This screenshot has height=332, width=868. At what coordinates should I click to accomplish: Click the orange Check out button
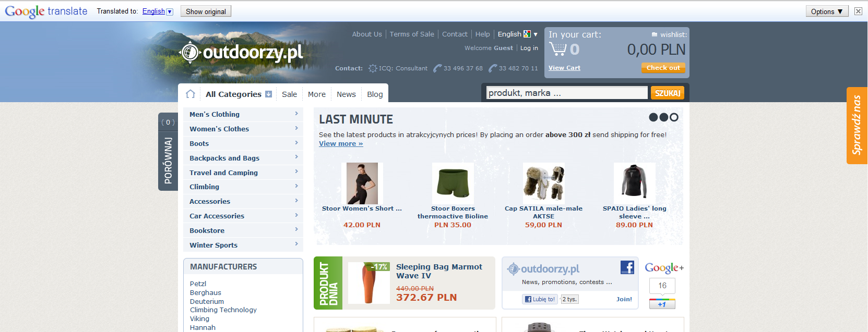663,68
